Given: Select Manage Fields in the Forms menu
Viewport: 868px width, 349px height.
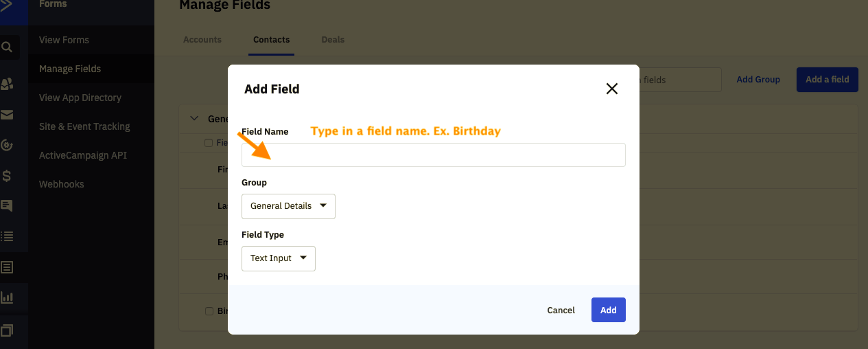Looking at the screenshot, I should click(70, 69).
